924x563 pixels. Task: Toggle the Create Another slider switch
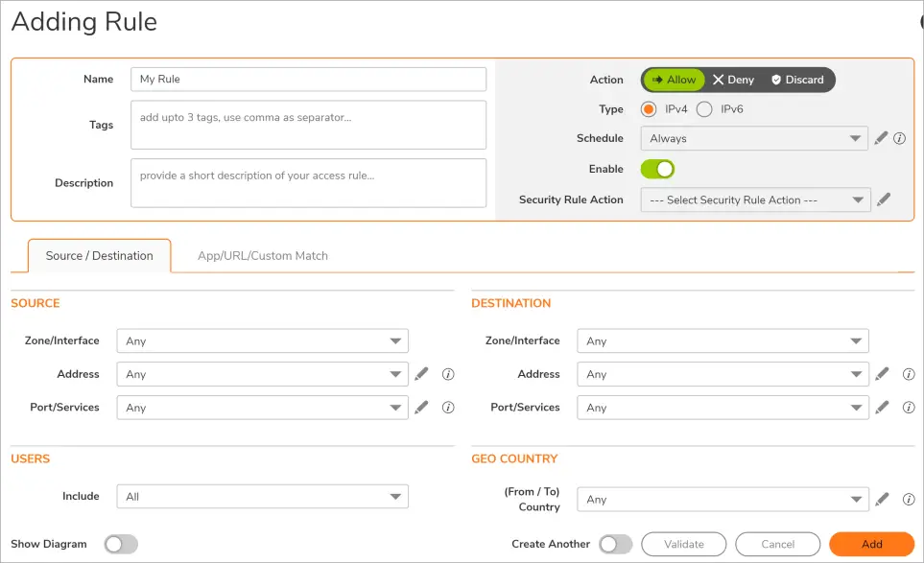pyautogui.click(x=615, y=544)
